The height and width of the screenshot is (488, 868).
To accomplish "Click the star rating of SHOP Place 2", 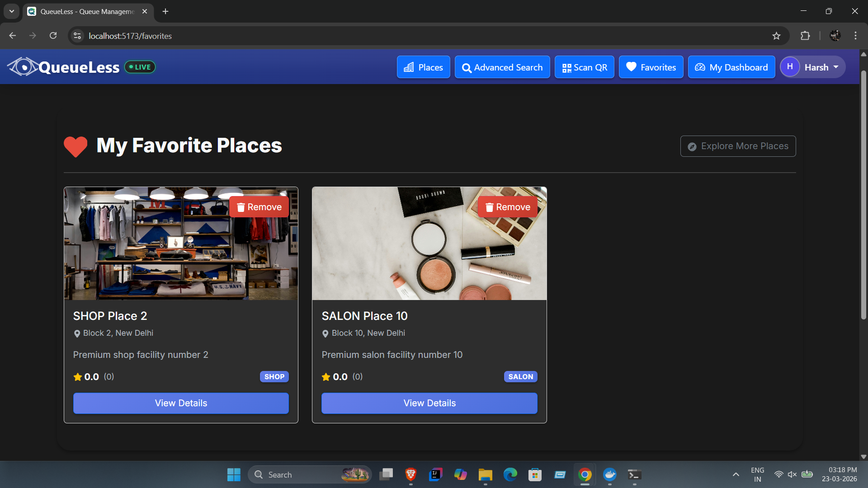I will pyautogui.click(x=93, y=376).
